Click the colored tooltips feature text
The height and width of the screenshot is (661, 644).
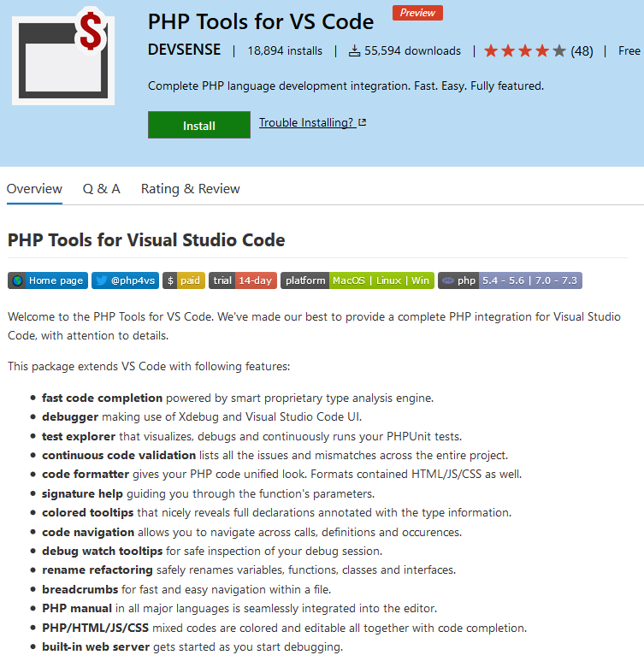(x=88, y=512)
